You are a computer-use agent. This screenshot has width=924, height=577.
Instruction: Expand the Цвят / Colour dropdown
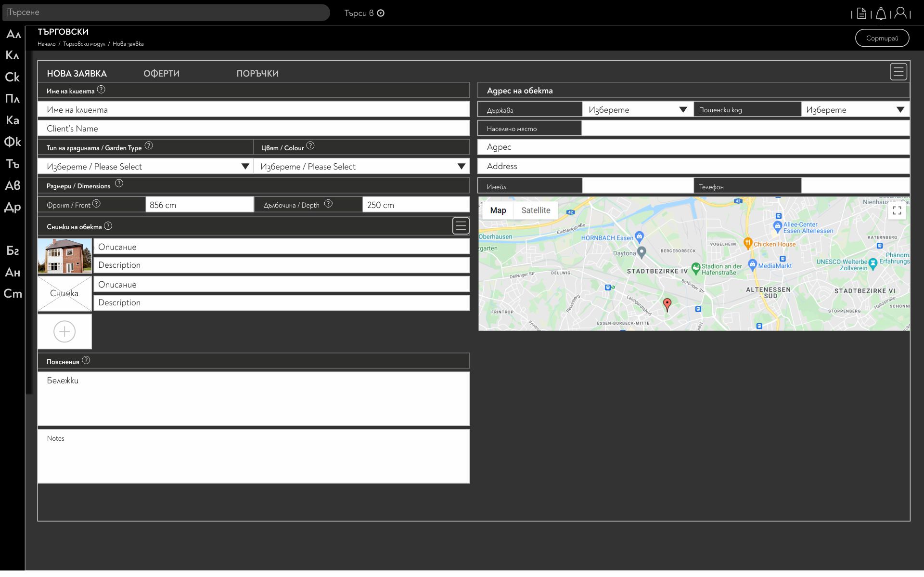coord(461,167)
